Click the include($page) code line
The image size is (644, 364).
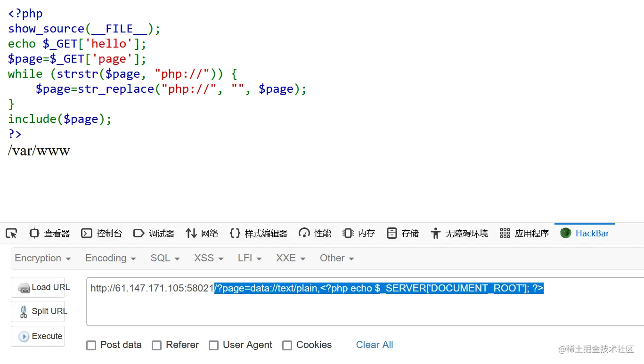tap(60, 119)
